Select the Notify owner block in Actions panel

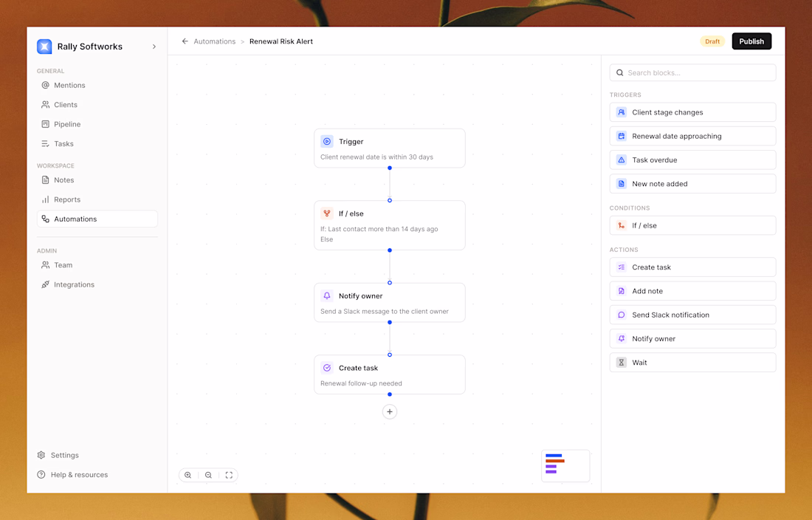[693, 339]
